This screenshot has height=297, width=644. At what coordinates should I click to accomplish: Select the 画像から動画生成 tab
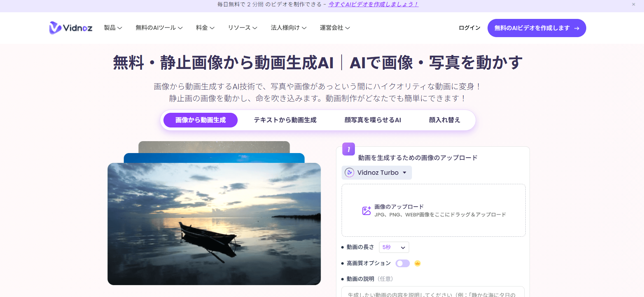pos(201,120)
